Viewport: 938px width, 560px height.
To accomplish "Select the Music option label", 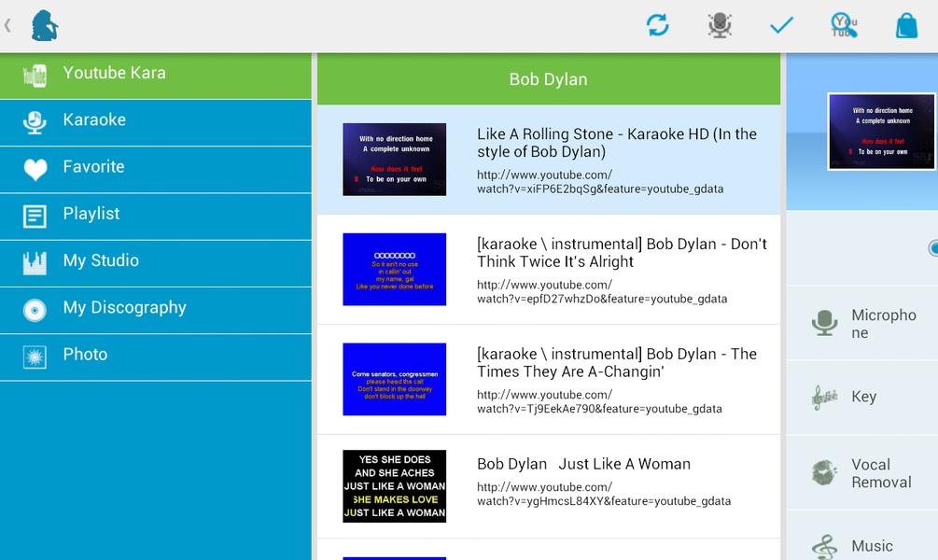I will (x=872, y=546).
